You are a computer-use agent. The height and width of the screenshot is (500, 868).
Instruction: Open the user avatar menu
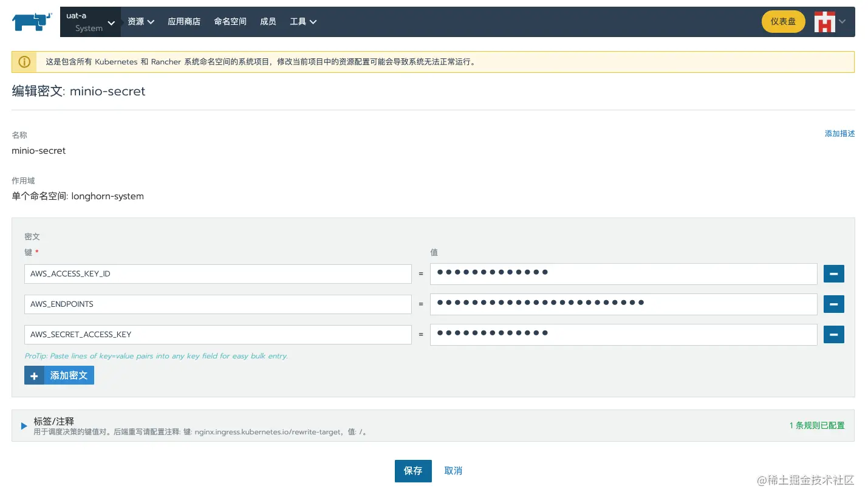824,21
